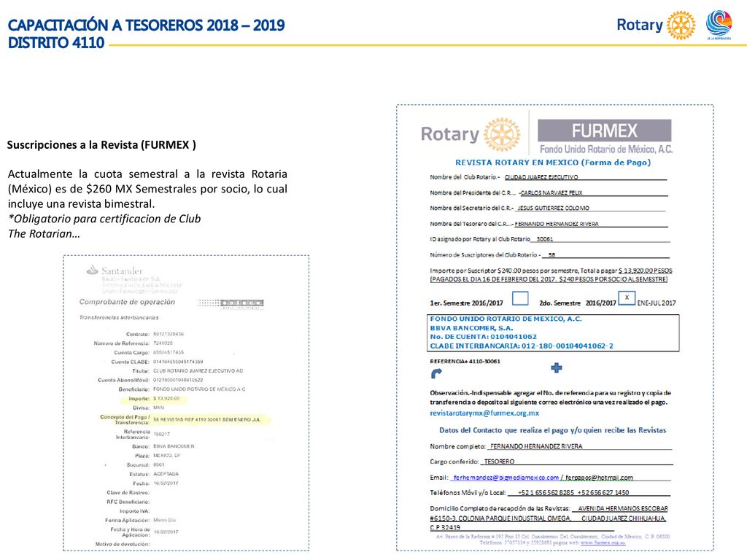Open the ferhernandez@bigmediamexico.com email link
The width and height of the screenshot is (747, 560).
[506, 477]
